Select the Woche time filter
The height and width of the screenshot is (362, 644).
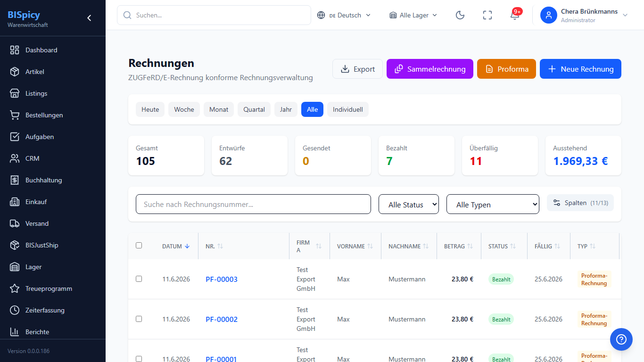(x=184, y=109)
